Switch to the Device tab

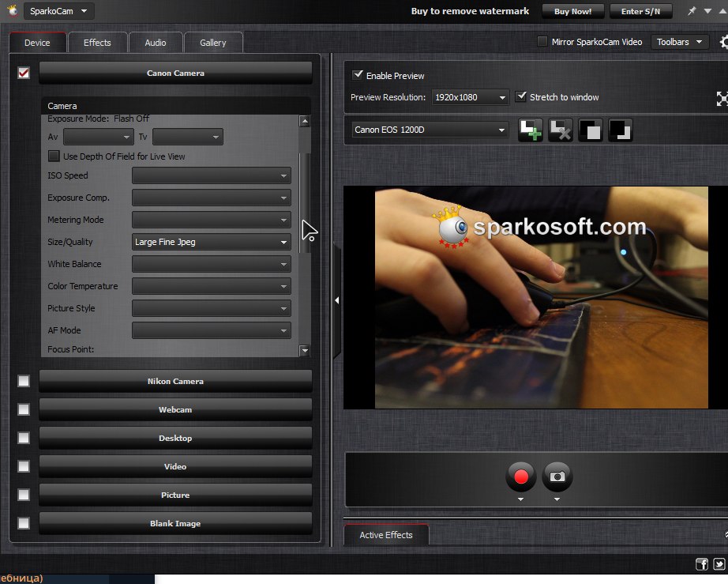coord(37,43)
